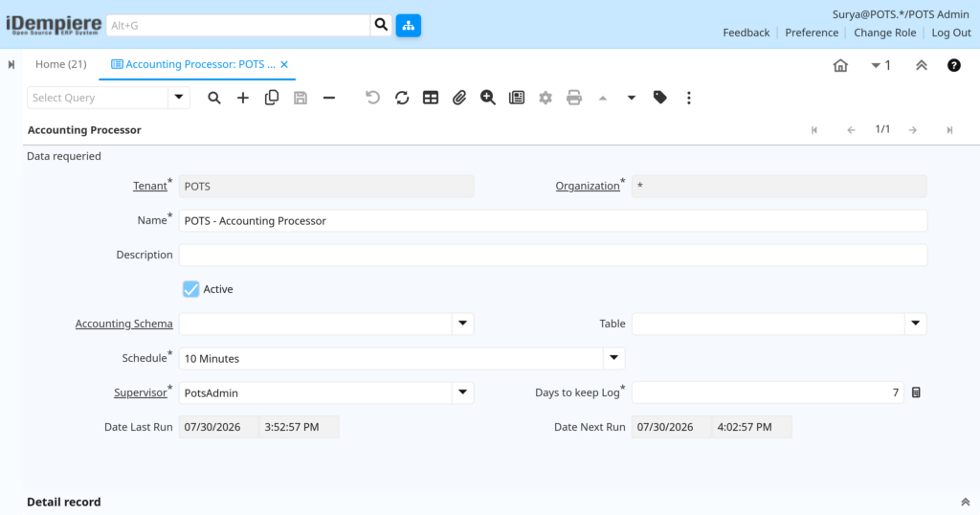
Task: Click the Days to keep Log field
Action: [x=768, y=392]
